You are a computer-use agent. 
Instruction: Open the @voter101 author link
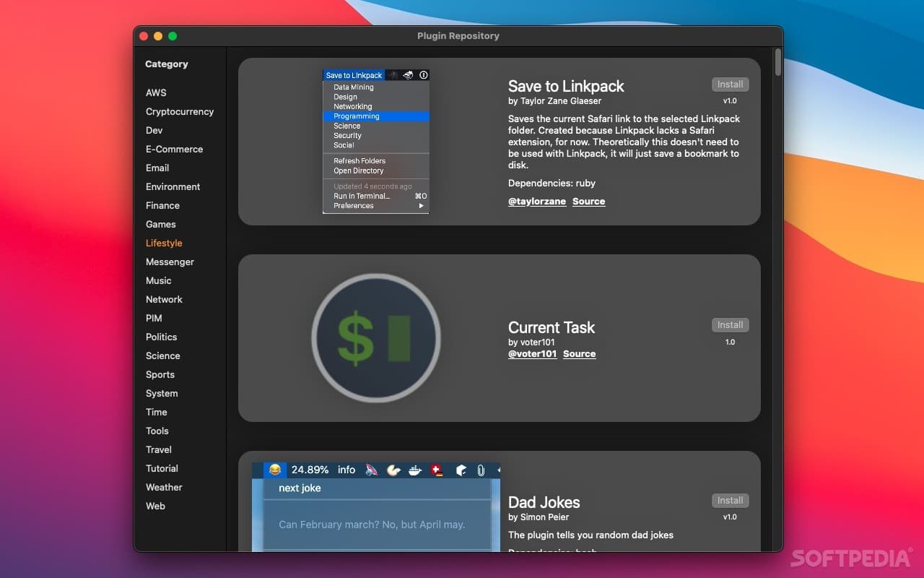pyautogui.click(x=533, y=354)
